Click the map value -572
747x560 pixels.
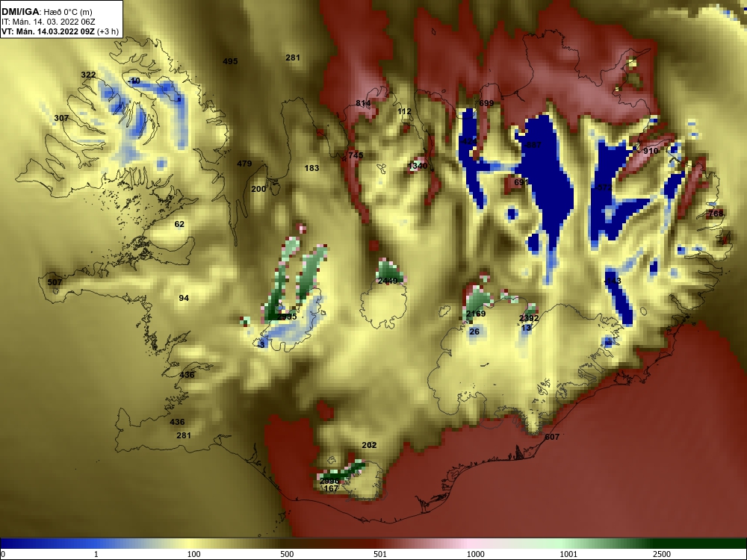click(604, 187)
